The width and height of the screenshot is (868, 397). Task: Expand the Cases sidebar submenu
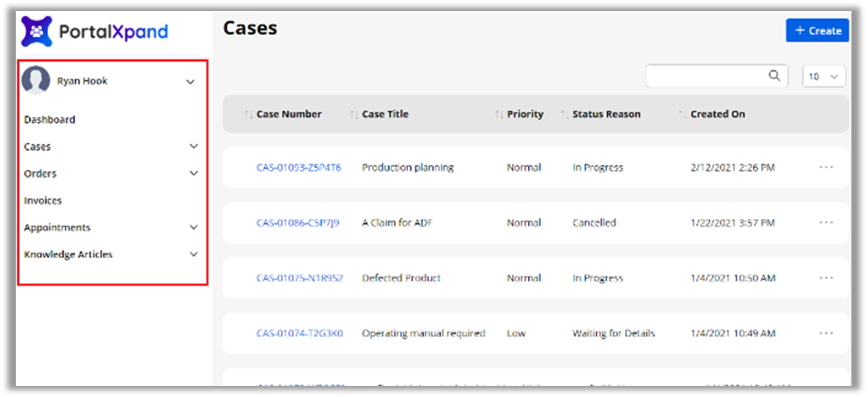[x=193, y=147]
